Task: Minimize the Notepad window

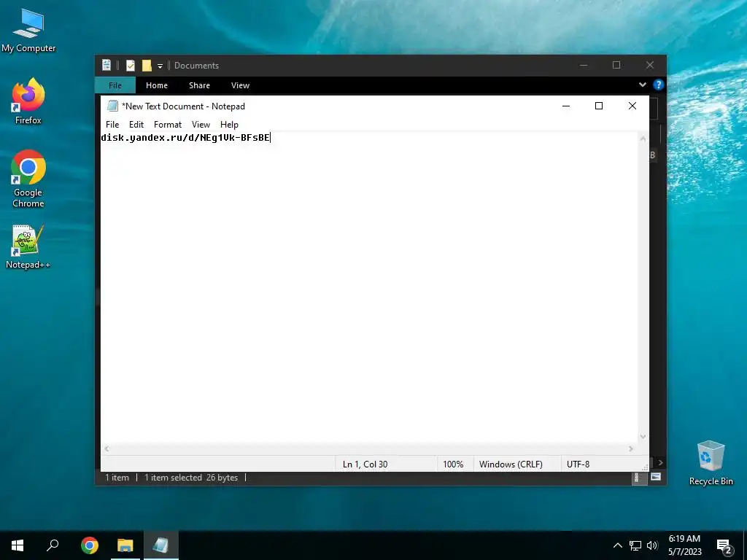Action: pos(566,106)
